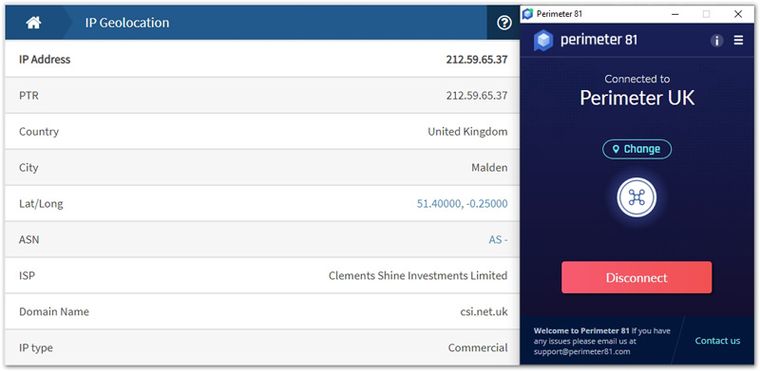The width and height of the screenshot is (760, 371).
Task: Click the 'ASN' row label
Action: 29,240
